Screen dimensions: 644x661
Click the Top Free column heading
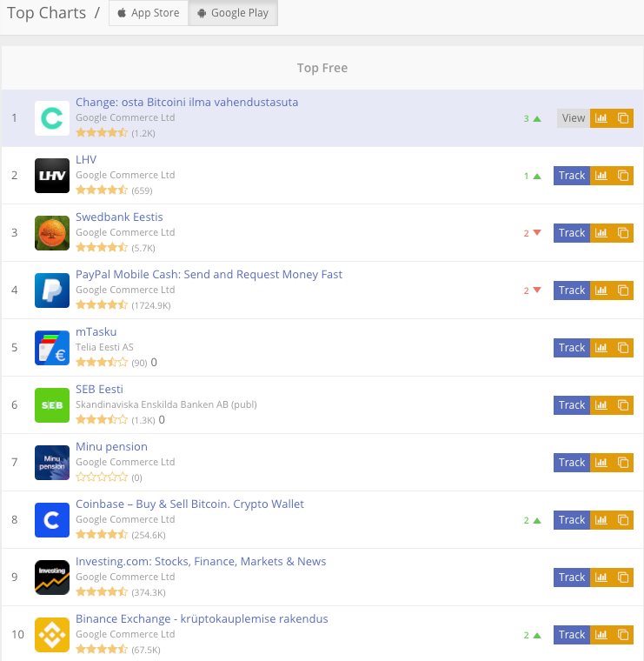click(322, 68)
